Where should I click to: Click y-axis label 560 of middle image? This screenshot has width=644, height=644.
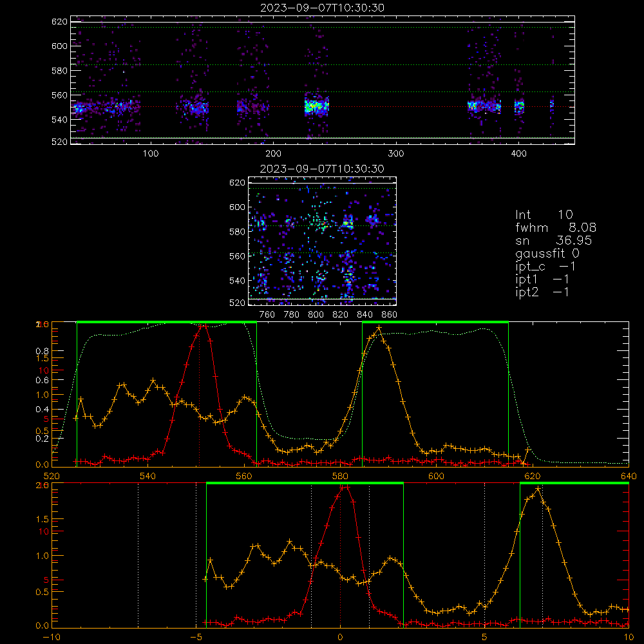238,256
